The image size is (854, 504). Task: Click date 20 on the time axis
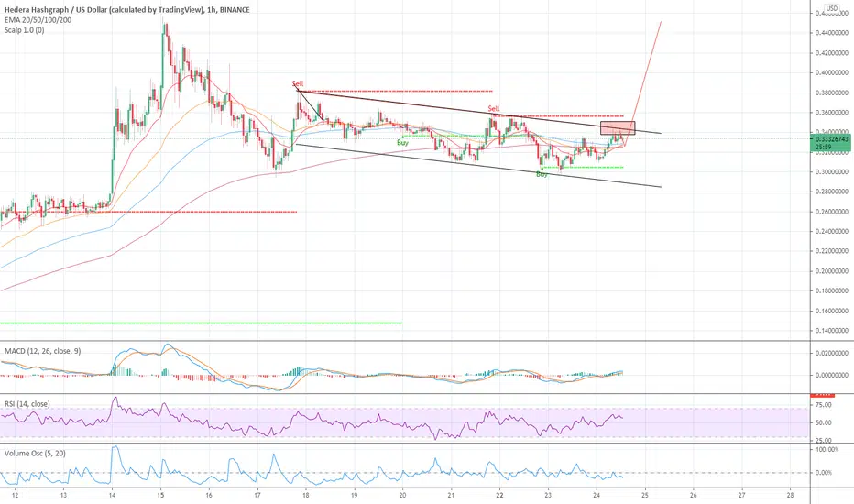[x=402, y=495]
